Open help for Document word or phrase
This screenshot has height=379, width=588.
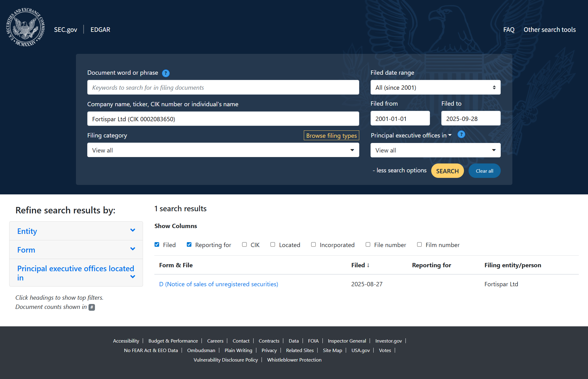(x=166, y=73)
